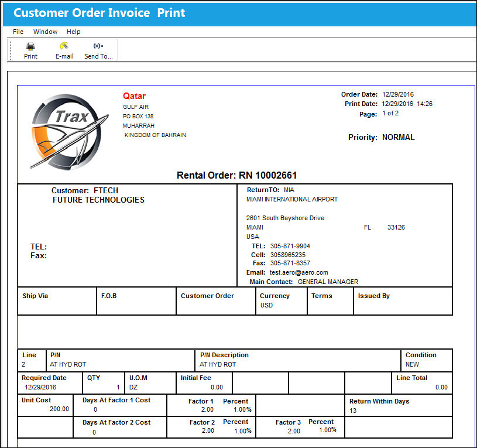Select "KINGDOM OF BAHRAIN" text
This screenshot has height=448, width=477.
click(x=155, y=135)
